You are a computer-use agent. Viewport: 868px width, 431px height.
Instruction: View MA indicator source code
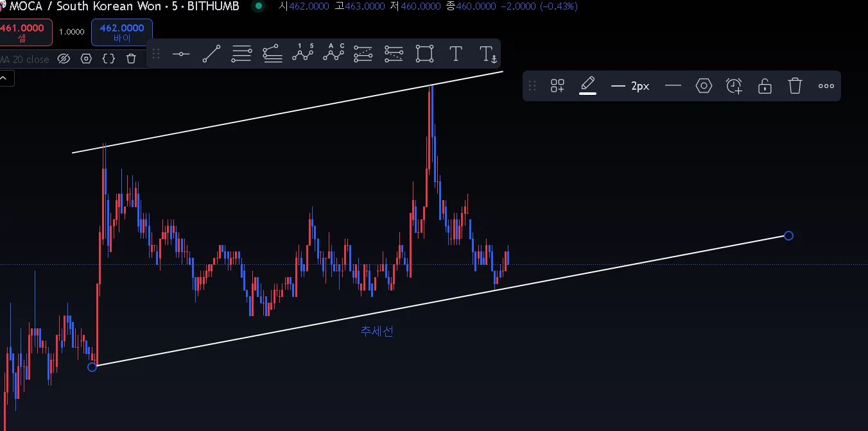108,59
